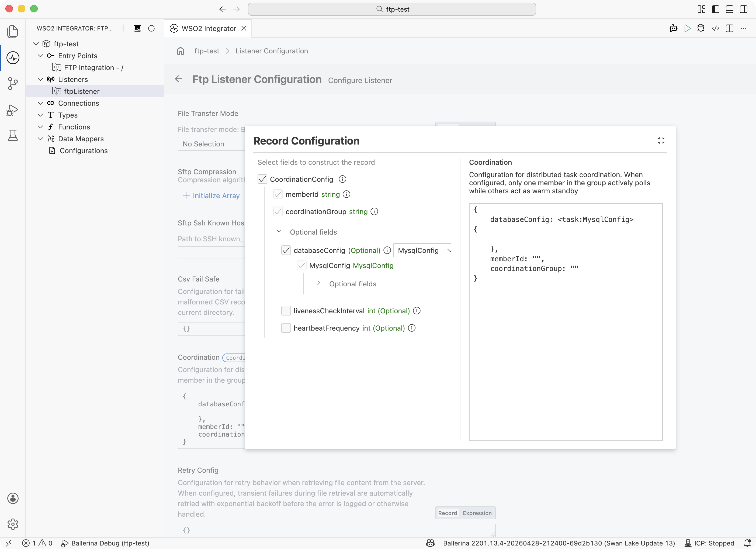Collapse Optional fields under coordinationGroup
Viewport: 756px width, 549px height.
(x=279, y=231)
